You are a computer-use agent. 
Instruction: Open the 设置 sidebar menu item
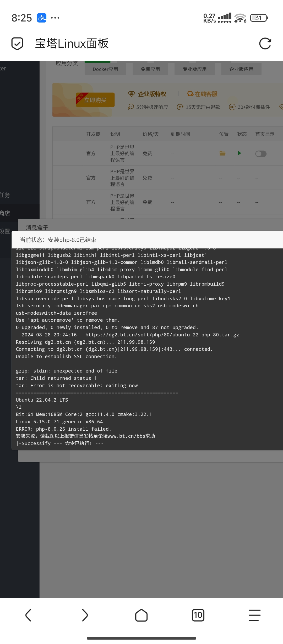[x=5, y=231]
